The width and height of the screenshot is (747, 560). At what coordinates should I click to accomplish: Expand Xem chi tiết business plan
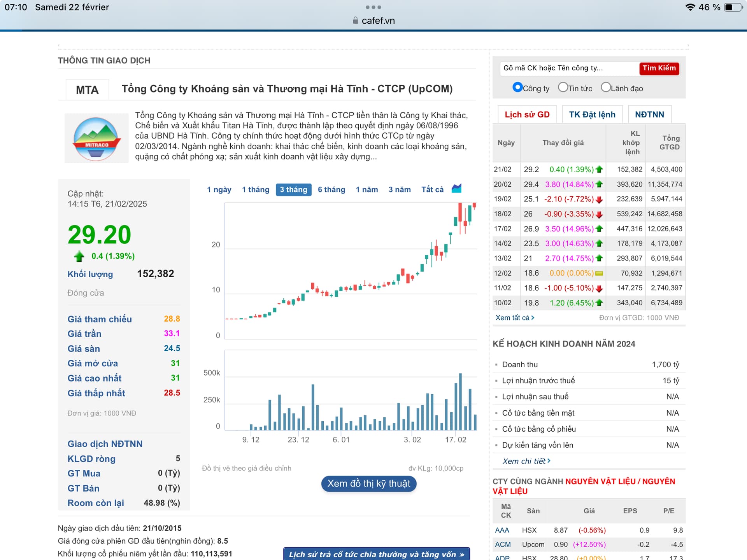(x=526, y=461)
